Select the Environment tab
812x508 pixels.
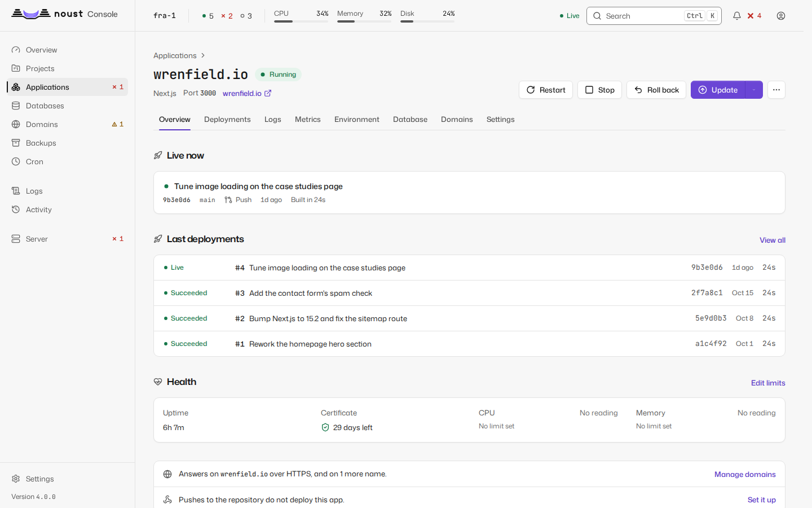point(357,120)
